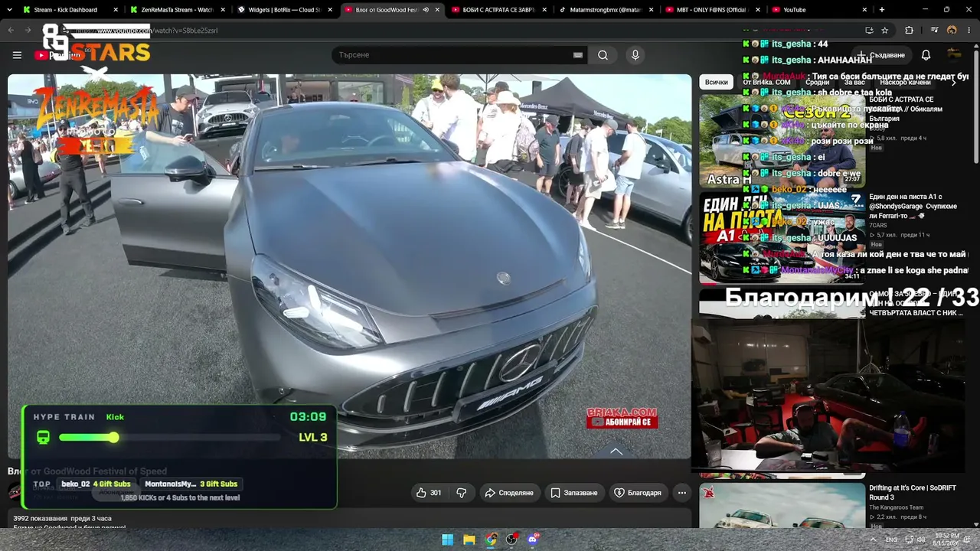Open the browser profile avatar
The width and height of the screenshot is (980, 551).
click(952, 31)
